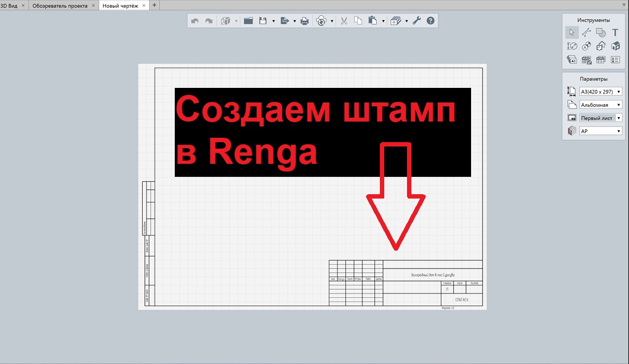Image resolution: width=629 pixels, height=364 pixels.
Task: Close the Новый чертёж tab
Action: 144,5
